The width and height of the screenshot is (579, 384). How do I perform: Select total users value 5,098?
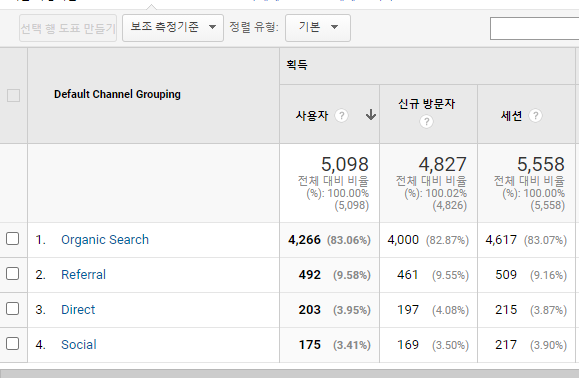tap(345, 164)
